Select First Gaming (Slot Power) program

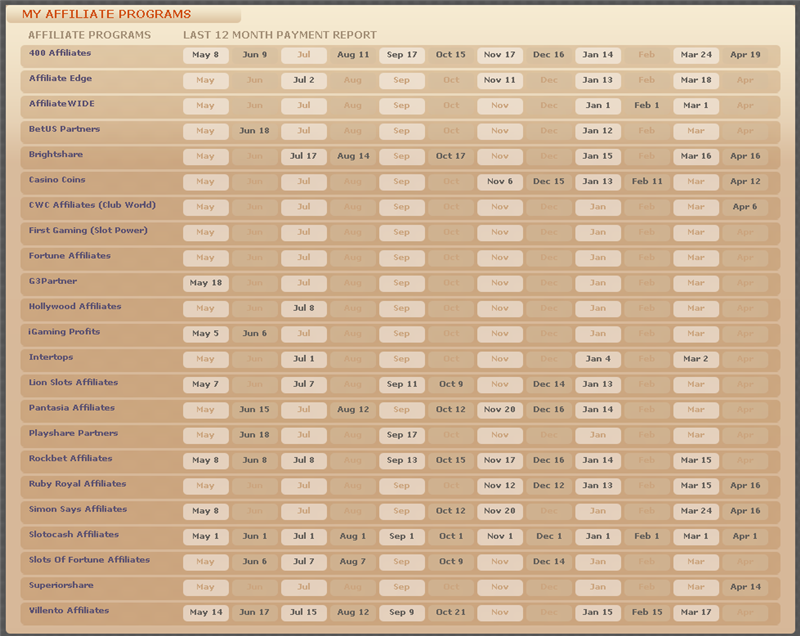pos(88,231)
